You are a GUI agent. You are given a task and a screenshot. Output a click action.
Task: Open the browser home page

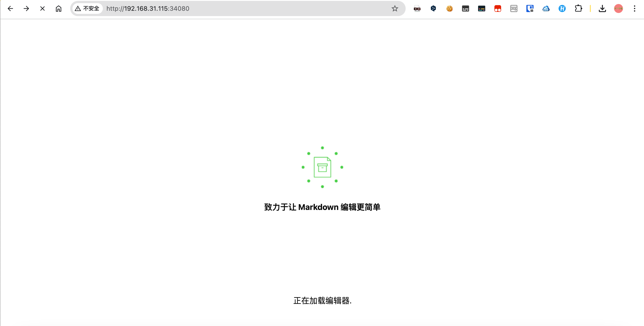coord(59,8)
